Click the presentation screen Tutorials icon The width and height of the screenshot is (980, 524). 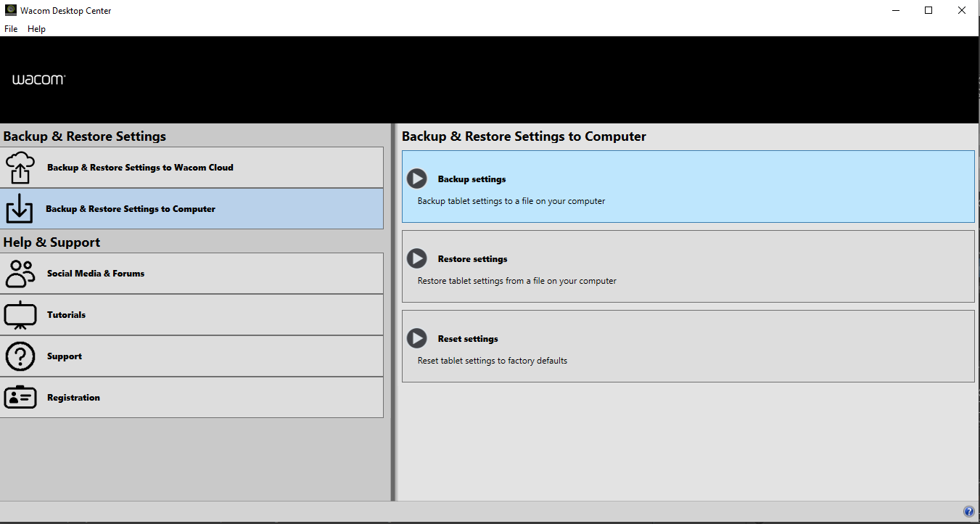tap(20, 315)
